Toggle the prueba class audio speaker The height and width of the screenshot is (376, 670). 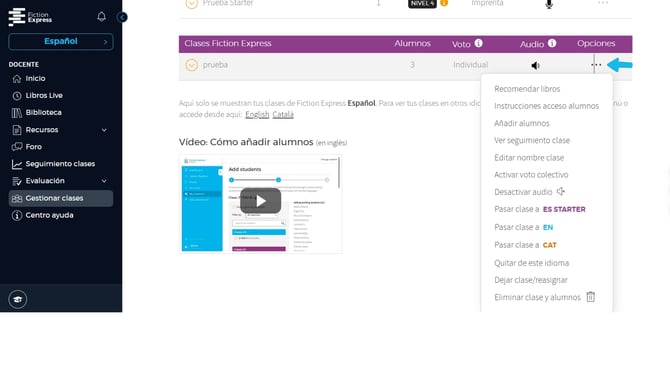[x=535, y=65]
